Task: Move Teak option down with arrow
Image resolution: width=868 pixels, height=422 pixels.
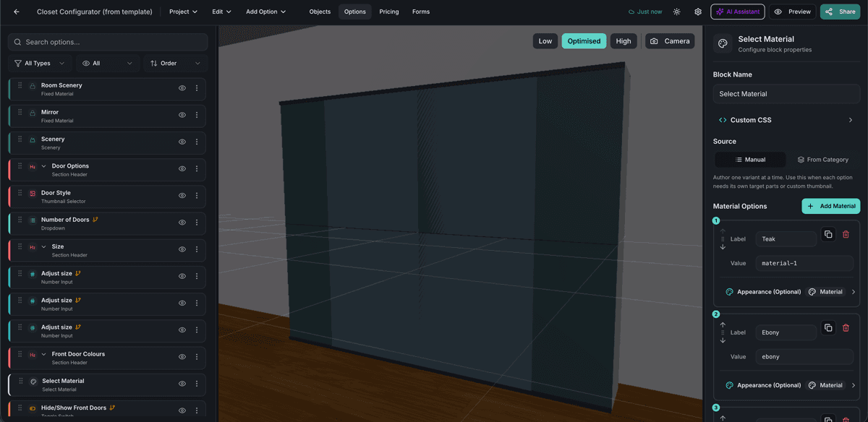Action: 723,246
